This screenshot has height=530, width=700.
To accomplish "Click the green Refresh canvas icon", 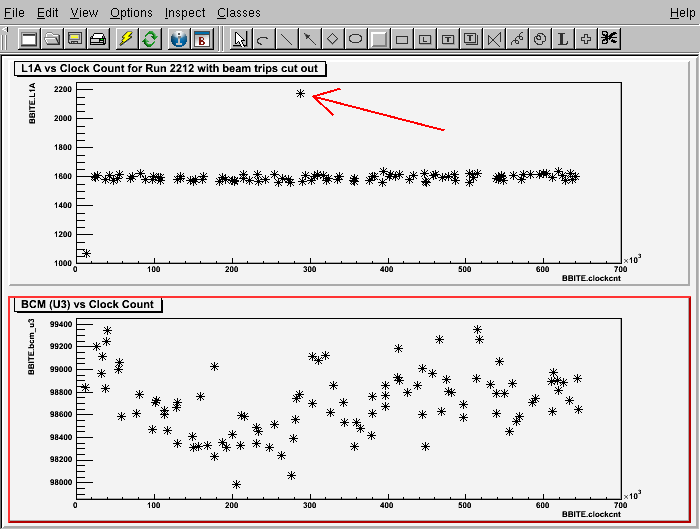I will click(150, 39).
